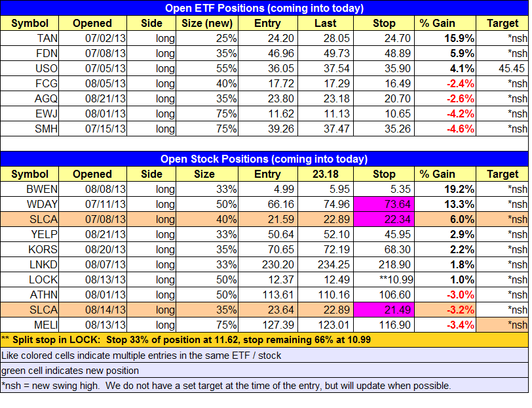Select the EWJ symbol cell
This screenshot has width=532, height=408.
click(x=29, y=113)
